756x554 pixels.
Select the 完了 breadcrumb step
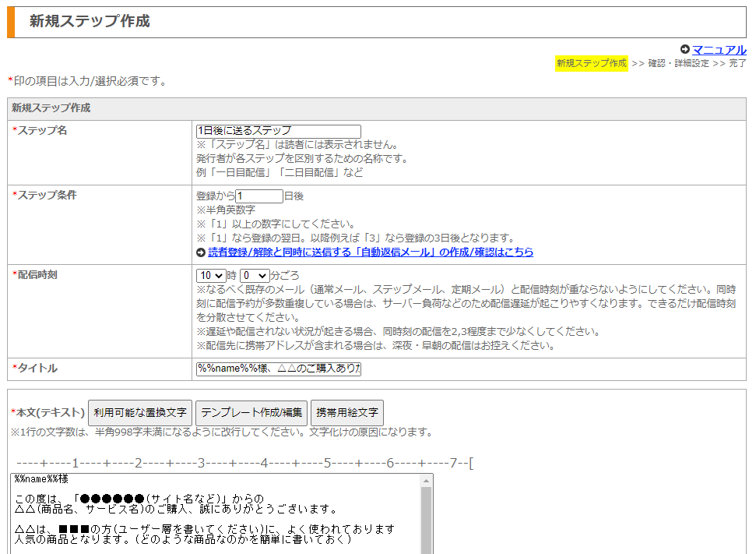737,63
